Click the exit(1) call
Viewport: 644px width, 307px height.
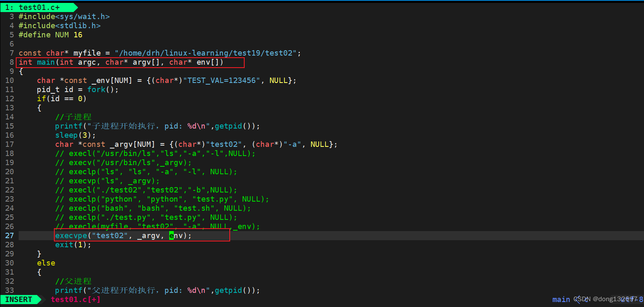(x=73, y=245)
